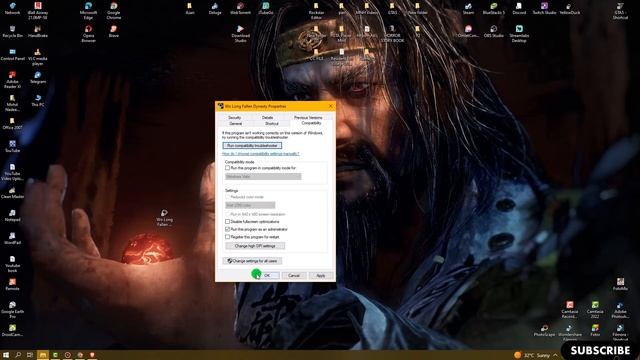
Task: Toggle Run this program as administrator
Action: 227,229
